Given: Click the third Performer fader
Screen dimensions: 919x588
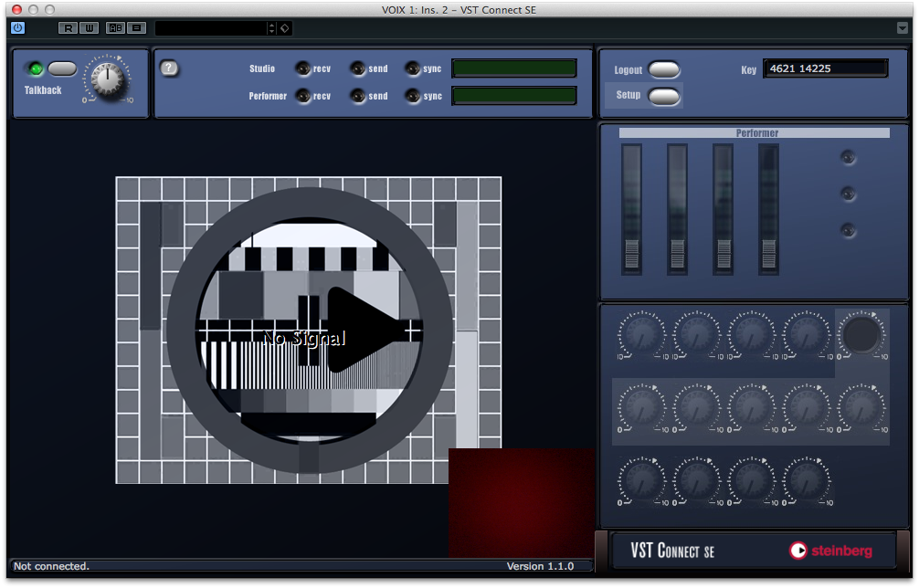Looking at the screenshot, I should 723,210.
